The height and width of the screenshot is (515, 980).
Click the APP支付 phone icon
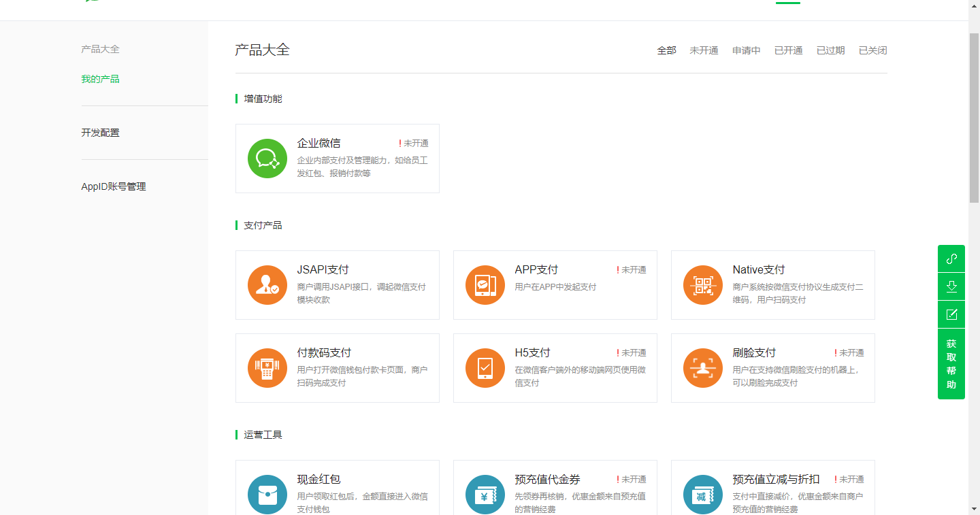[x=485, y=285]
